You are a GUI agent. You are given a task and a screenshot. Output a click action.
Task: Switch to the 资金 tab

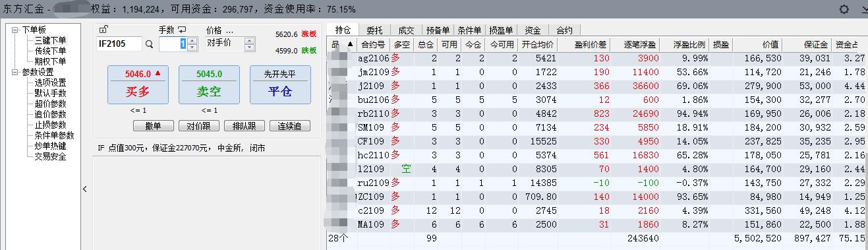pyautogui.click(x=533, y=30)
